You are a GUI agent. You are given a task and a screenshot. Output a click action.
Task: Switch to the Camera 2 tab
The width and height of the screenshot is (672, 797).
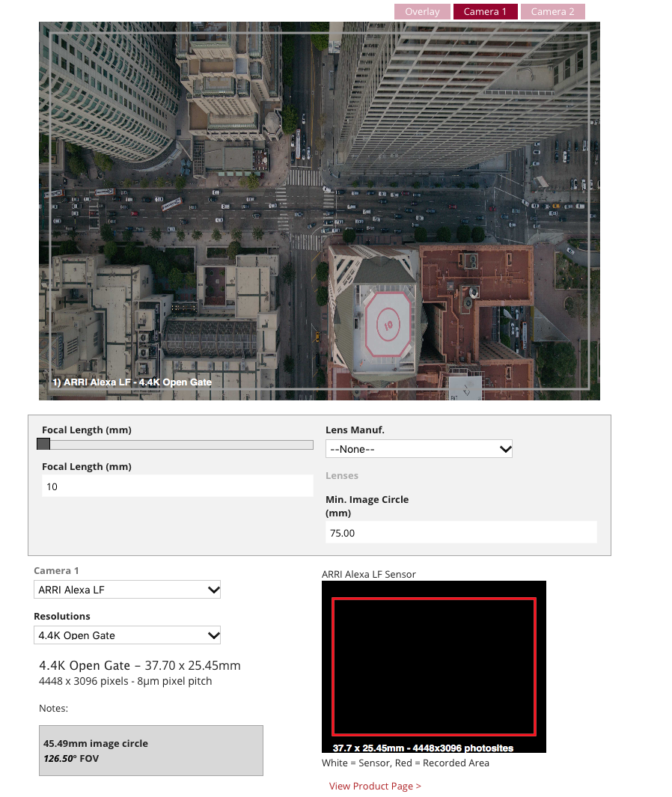point(552,11)
